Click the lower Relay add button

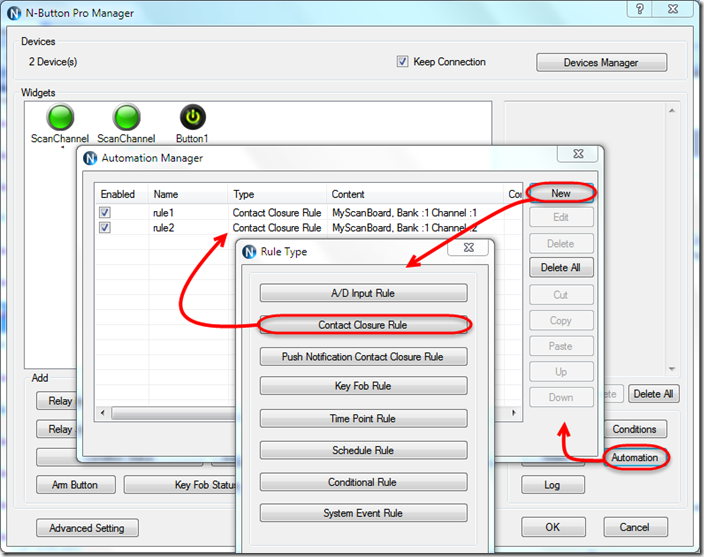(x=57, y=429)
